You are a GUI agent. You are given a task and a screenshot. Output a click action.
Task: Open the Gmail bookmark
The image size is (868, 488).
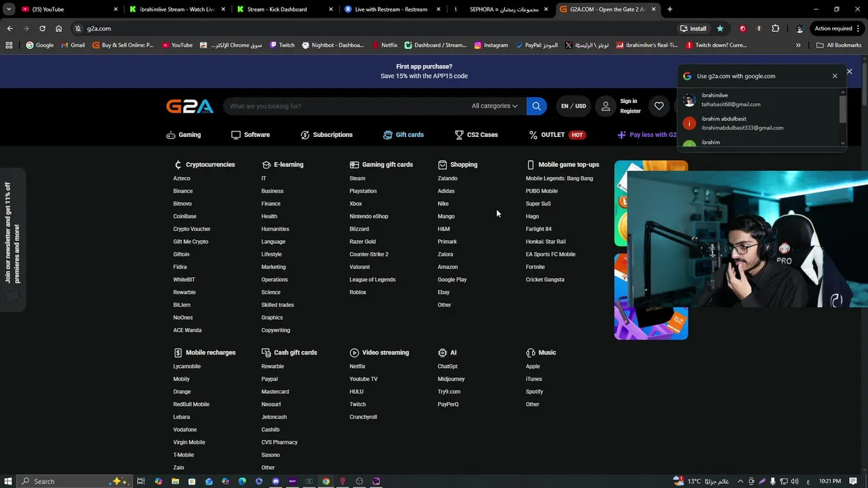[73, 45]
